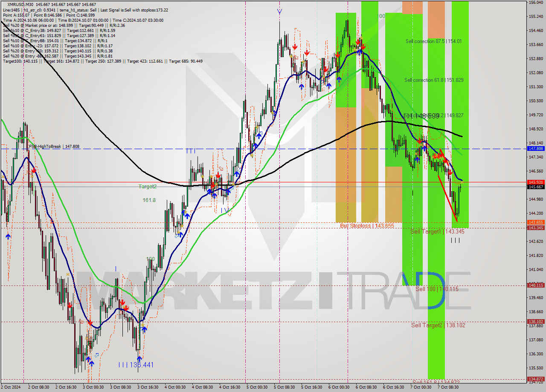The height and width of the screenshot is (392, 546).
Task: Click the 'Buy Stoploss | 143.655' label
Action: (367, 226)
